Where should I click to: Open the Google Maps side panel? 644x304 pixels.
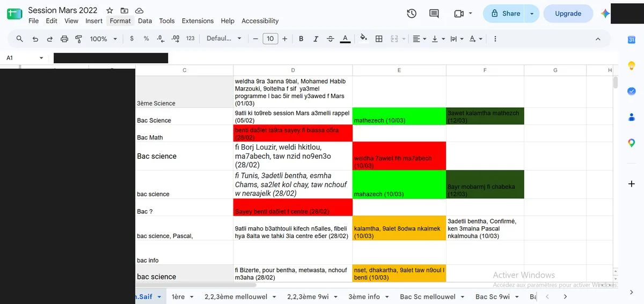632,143
